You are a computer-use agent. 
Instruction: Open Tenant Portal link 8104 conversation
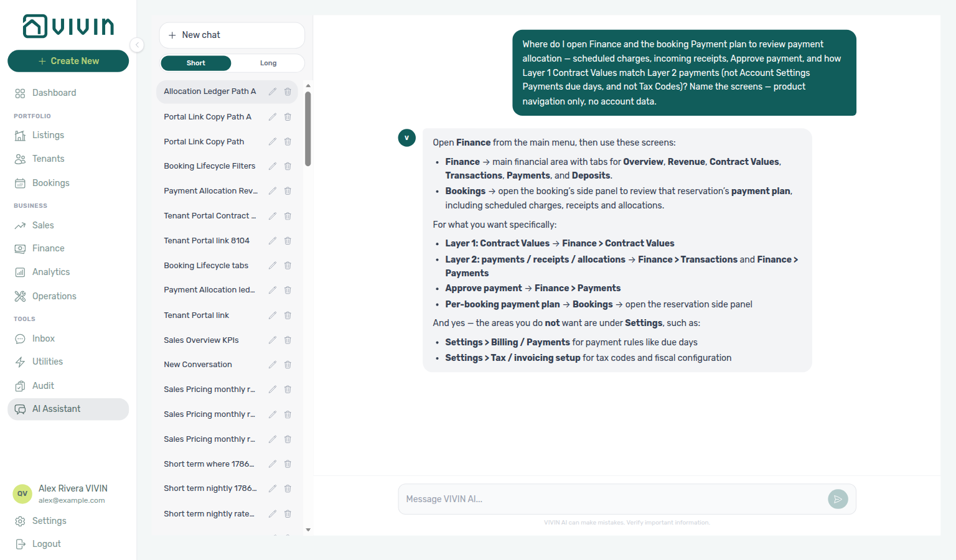click(x=207, y=241)
